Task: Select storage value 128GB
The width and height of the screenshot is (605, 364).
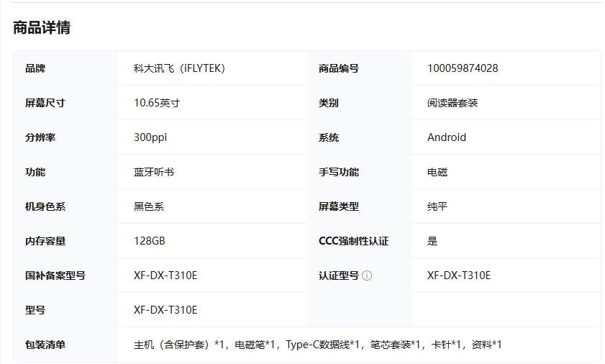Action: pyautogui.click(x=150, y=241)
